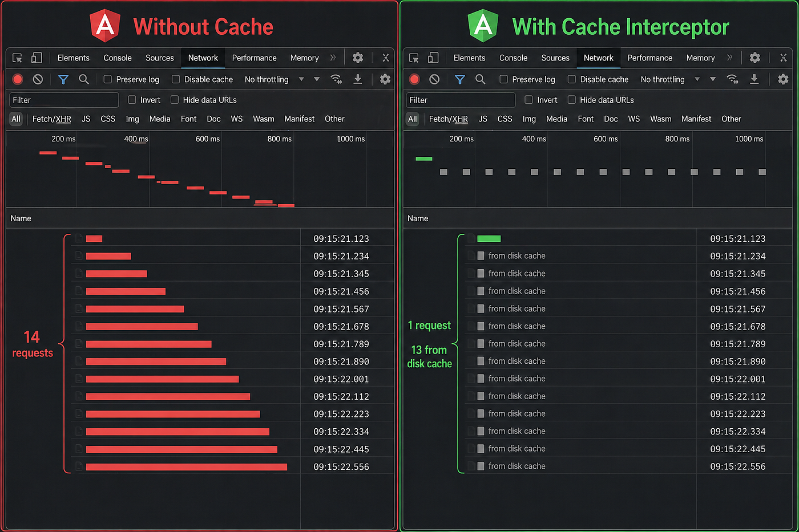Activate the inspect element picker in Without Cache panel
Screen dimensions: 799x532
(17, 58)
